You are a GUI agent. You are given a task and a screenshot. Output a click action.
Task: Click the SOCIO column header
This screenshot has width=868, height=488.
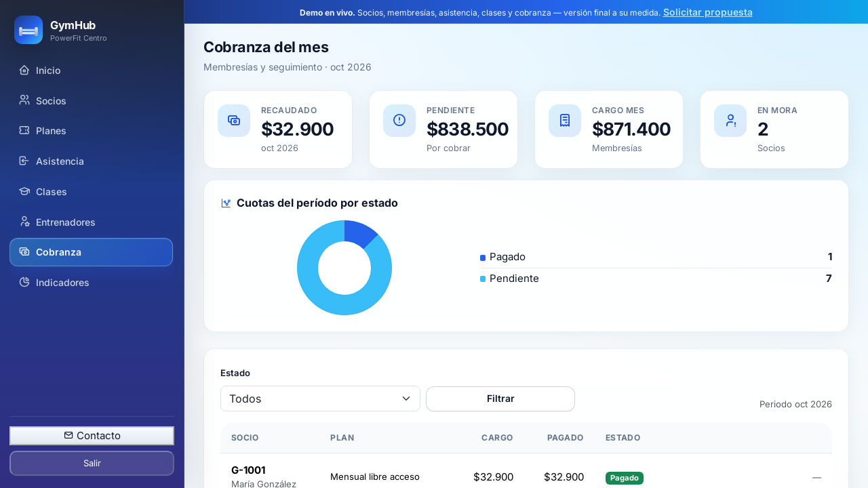[245, 438]
